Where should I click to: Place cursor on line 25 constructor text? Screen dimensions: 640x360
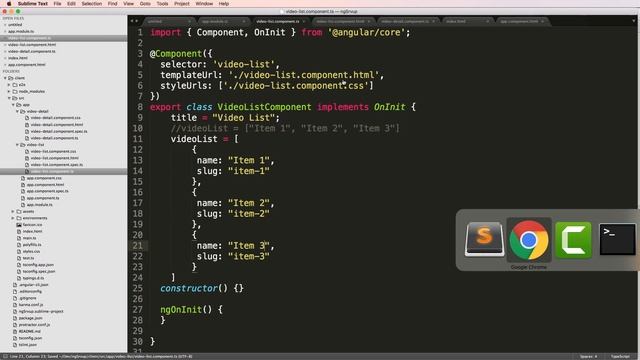189,288
